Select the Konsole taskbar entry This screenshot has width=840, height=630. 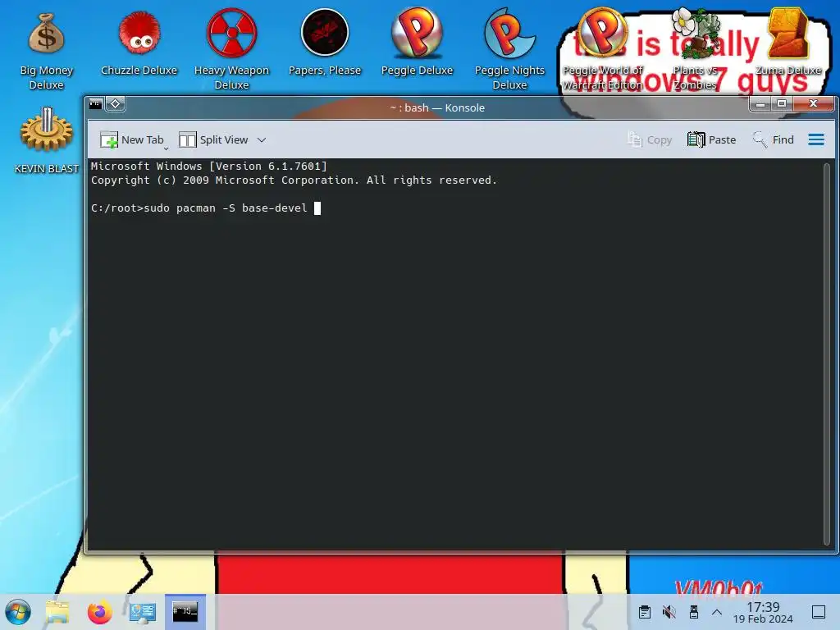click(x=185, y=612)
